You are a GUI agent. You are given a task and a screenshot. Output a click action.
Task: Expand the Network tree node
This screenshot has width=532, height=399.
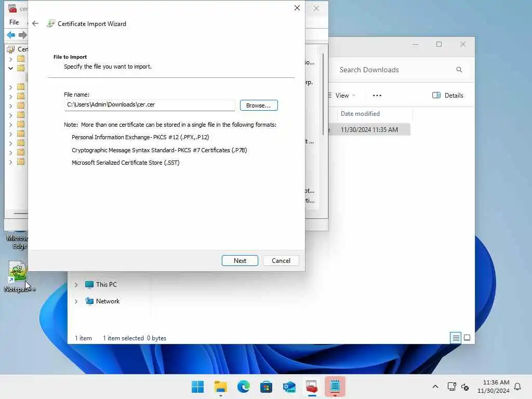pyautogui.click(x=76, y=301)
